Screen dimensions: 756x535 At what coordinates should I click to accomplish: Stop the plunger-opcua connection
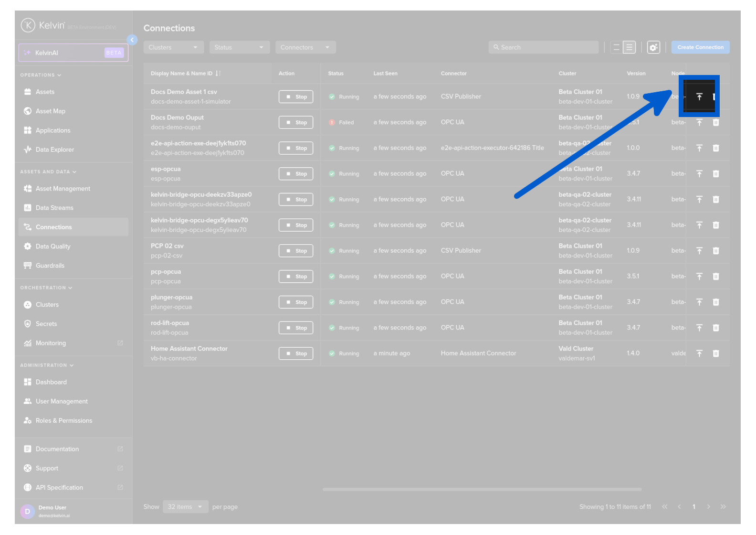(x=296, y=302)
